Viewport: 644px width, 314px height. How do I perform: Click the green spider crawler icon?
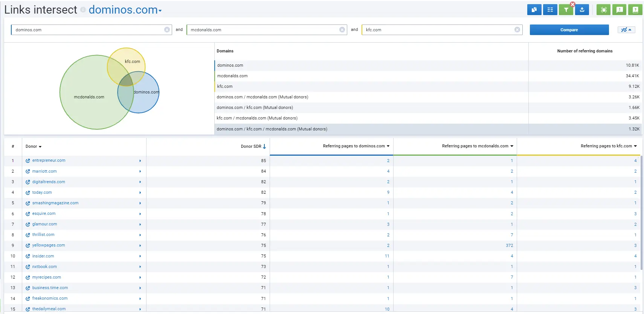pos(603,10)
